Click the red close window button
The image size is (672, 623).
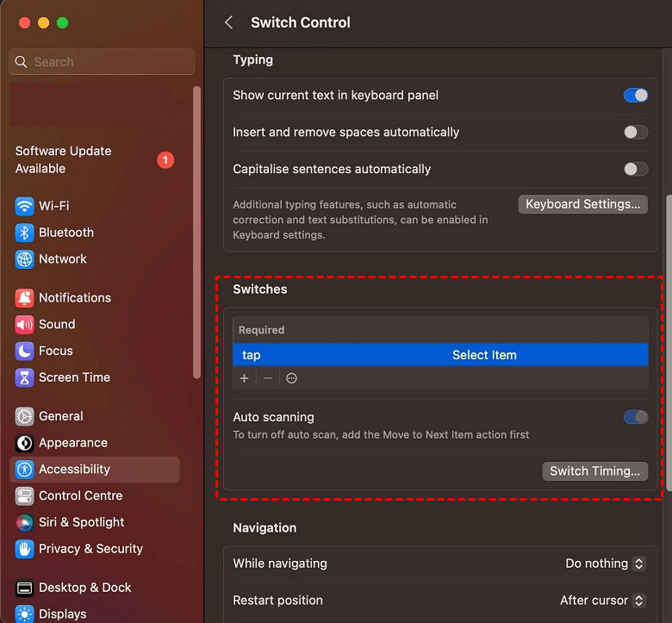coord(24,22)
